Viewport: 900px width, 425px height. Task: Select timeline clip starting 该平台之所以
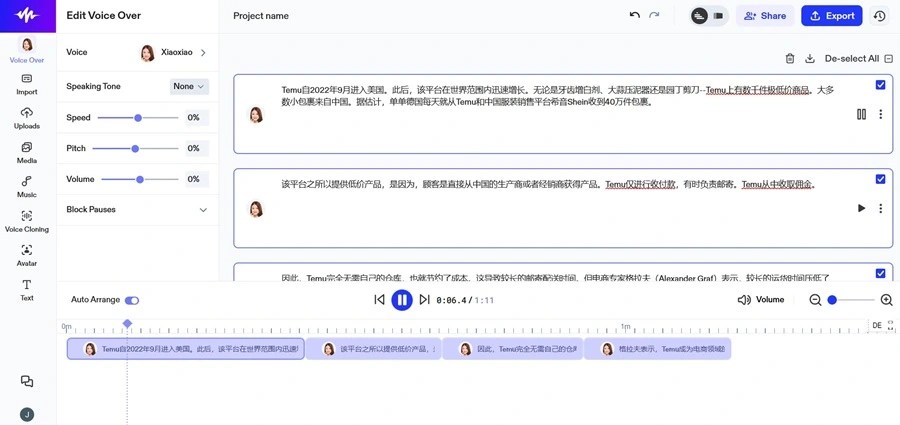[373, 349]
